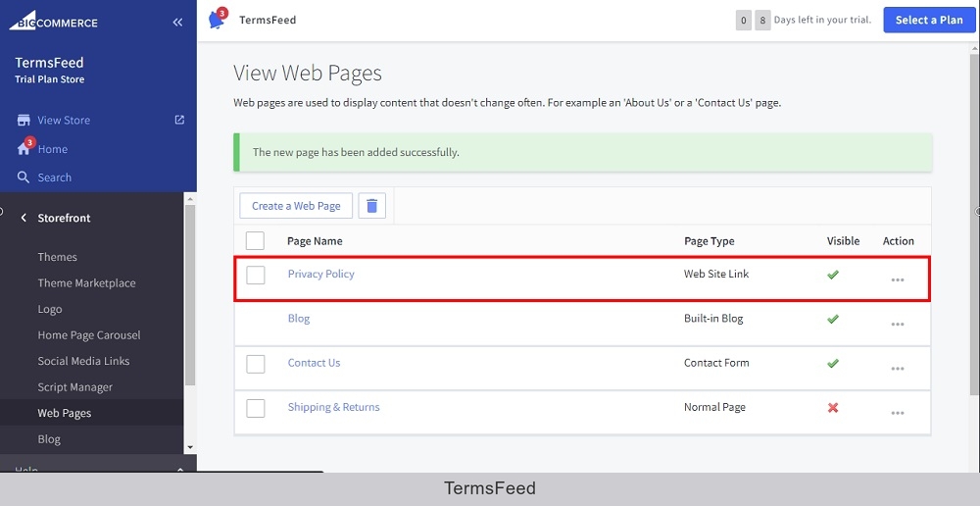Image resolution: width=980 pixels, height=506 pixels.
Task: Open the Shipping & Returns page link
Action: [x=334, y=407]
